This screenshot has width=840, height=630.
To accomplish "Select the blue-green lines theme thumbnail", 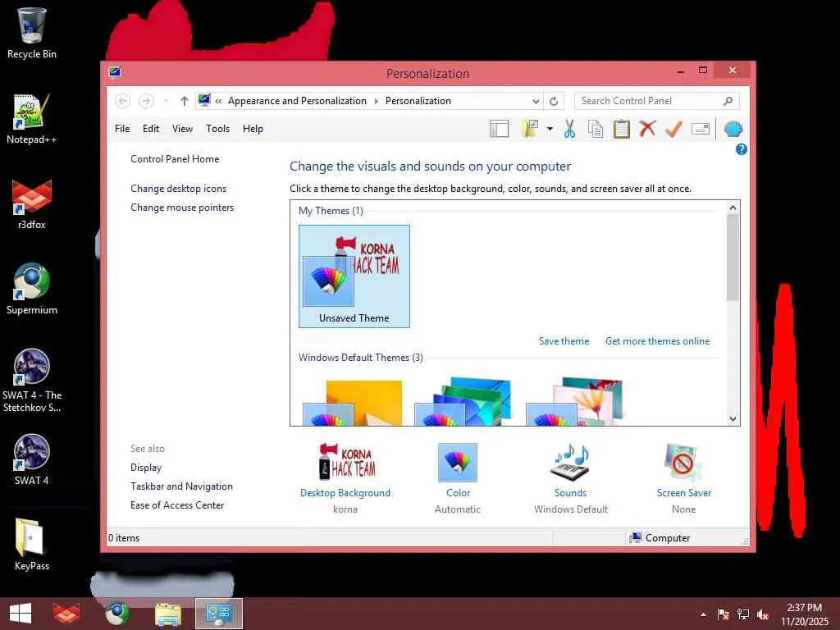I will pyautogui.click(x=463, y=402).
